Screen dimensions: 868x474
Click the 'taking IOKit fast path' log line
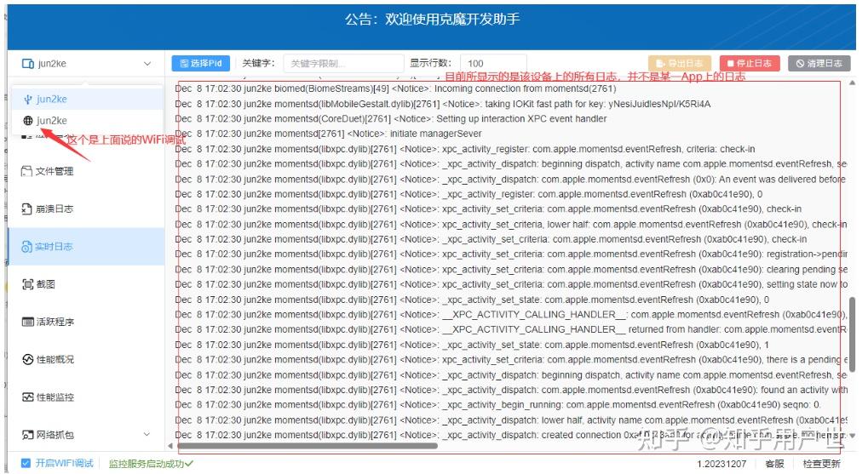[x=443, y=104]
